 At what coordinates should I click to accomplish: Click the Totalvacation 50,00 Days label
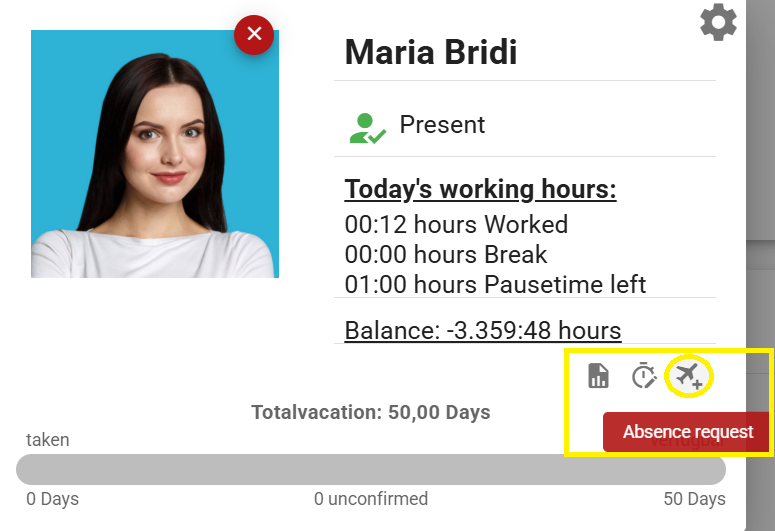coord(370,412)
